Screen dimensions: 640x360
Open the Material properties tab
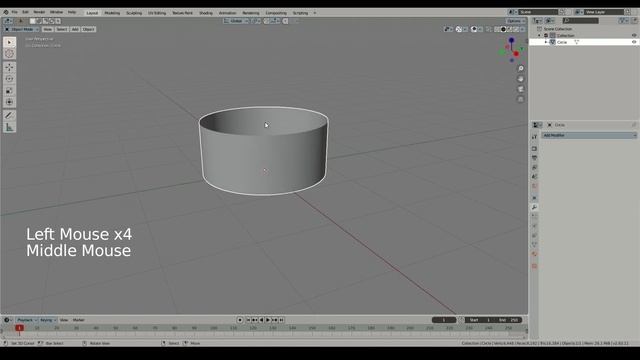coord(534,254)
